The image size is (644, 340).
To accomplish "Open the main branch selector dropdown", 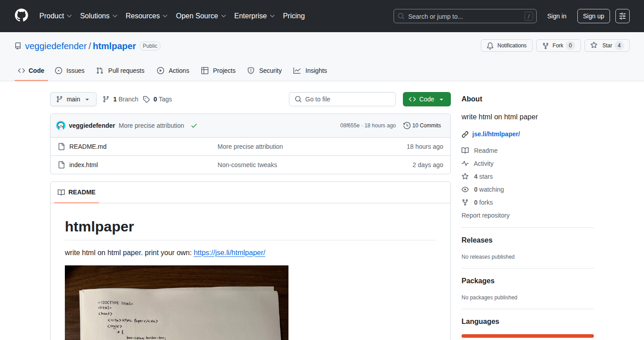I will 73,99.
